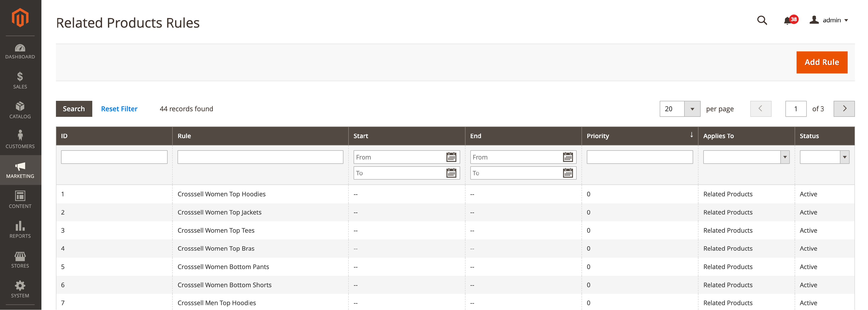Open the Catalog sidebar menu
This screenshot has width=868, height=310.
point(20,110)
